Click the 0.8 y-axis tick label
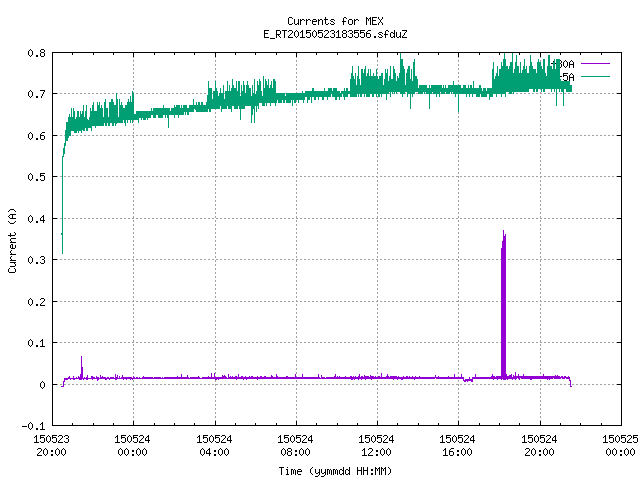Image resolution: width=640 pixels, height=480 pixels. 36,53
